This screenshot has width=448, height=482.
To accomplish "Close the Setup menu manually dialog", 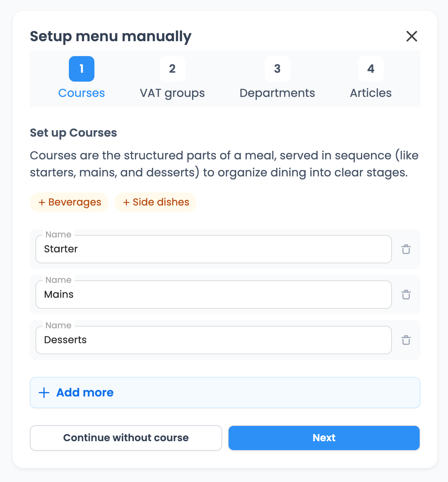I will (411, 36).
